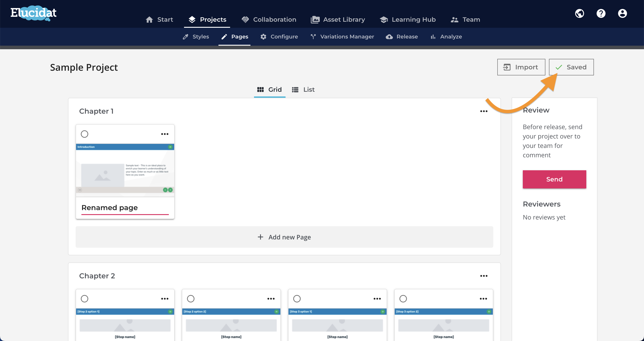Open the Learning Hub tab
Viewport: 644px width, 341px height.
407,19
